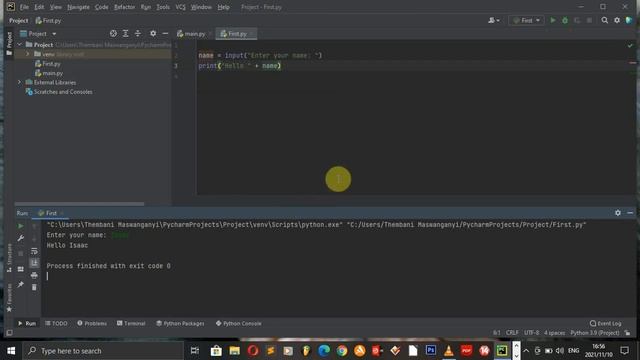Expand the venv folder
This screenshot has width=640, height=360.
pos(28,54)
